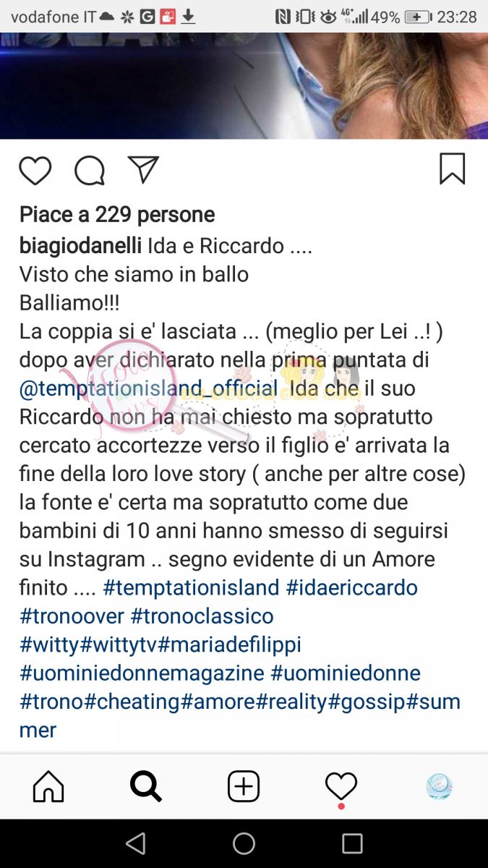Open activity notifications heart in bottom bar

pyautogui.click(x=341, y=786)
